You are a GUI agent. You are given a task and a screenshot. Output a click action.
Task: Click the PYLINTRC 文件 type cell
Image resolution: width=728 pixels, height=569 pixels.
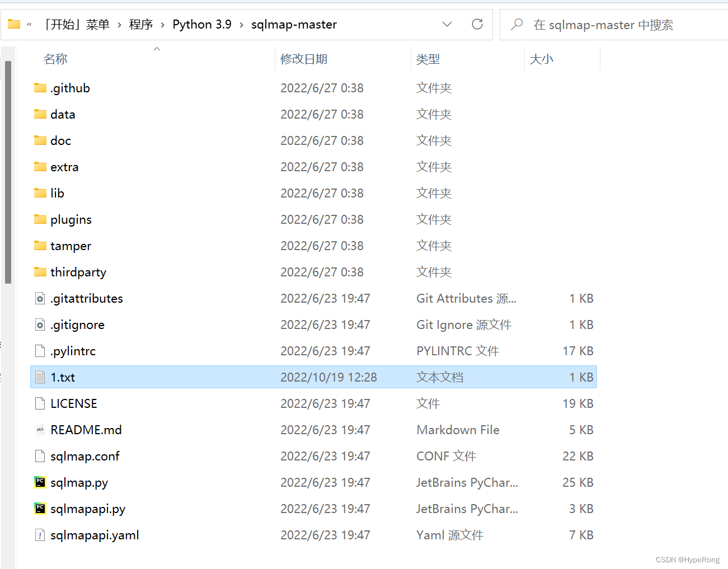coord(458,351)
